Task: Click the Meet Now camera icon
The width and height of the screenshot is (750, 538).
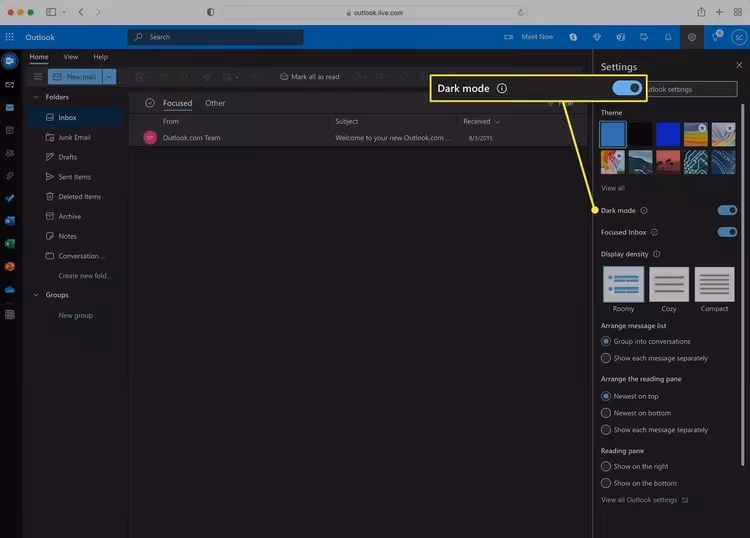Action: 508,37
